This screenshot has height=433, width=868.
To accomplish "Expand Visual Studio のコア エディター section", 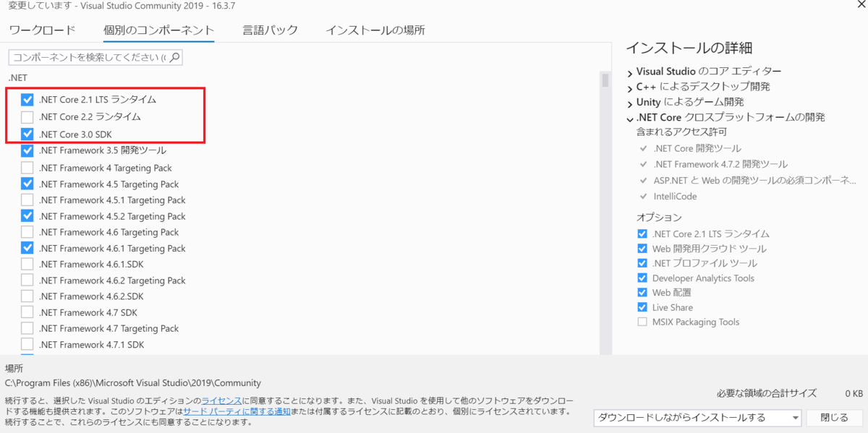I will (x=630, y=72).
